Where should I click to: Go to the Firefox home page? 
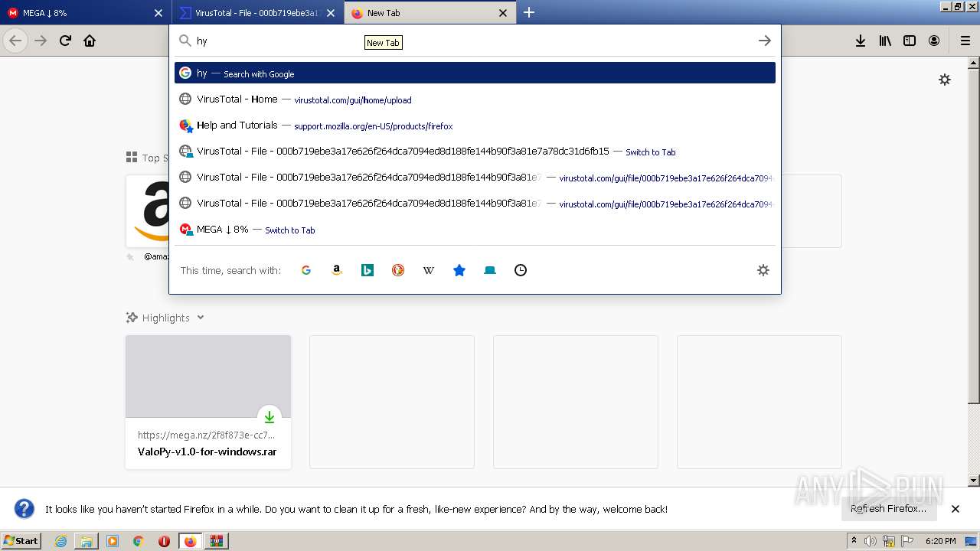[90, 41]
